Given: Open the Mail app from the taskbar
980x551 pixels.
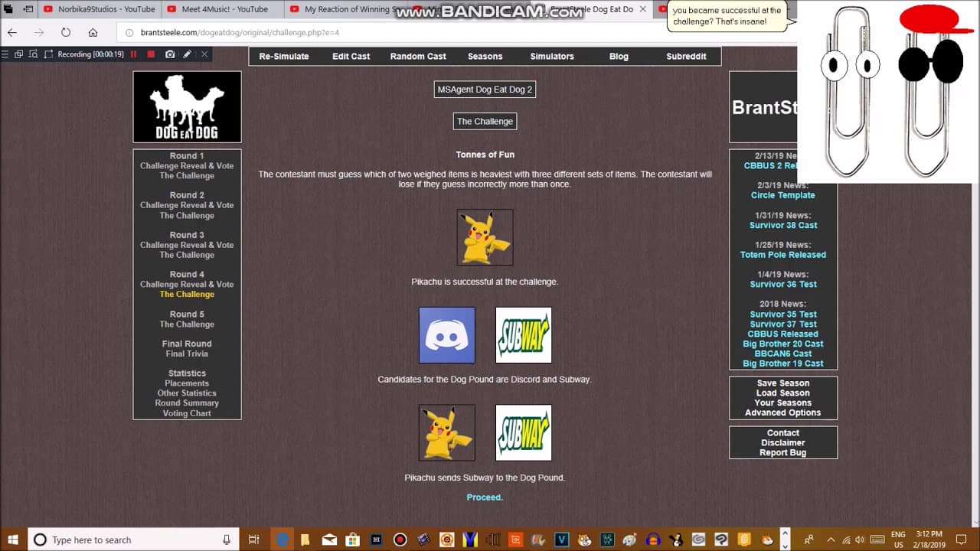Looking at the screenshot, I should coord(329,540).
